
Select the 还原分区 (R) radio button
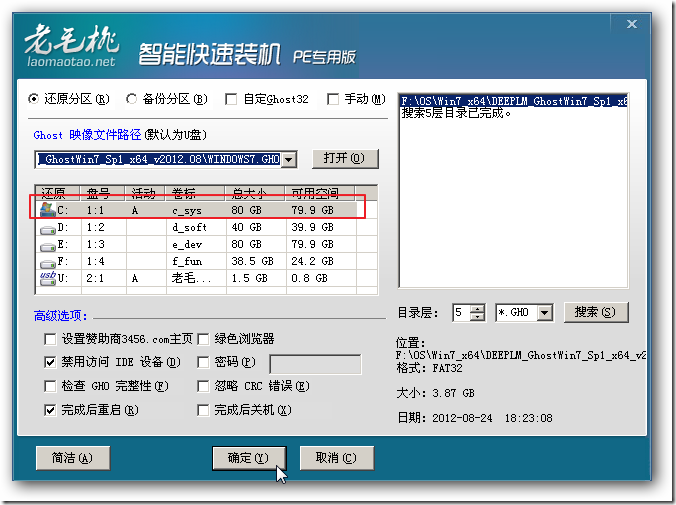33,99
